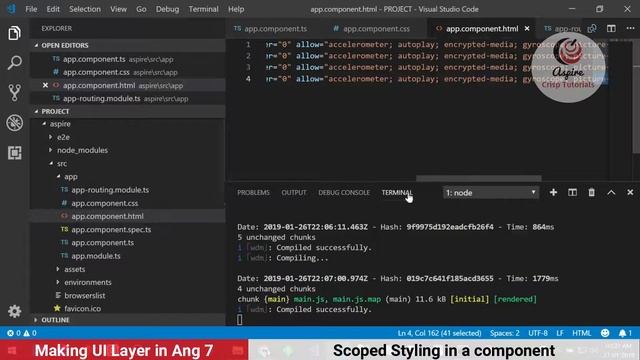Switch to the Problems panel tab
Screen dimensions: 640x360
(x=253, y=193)
